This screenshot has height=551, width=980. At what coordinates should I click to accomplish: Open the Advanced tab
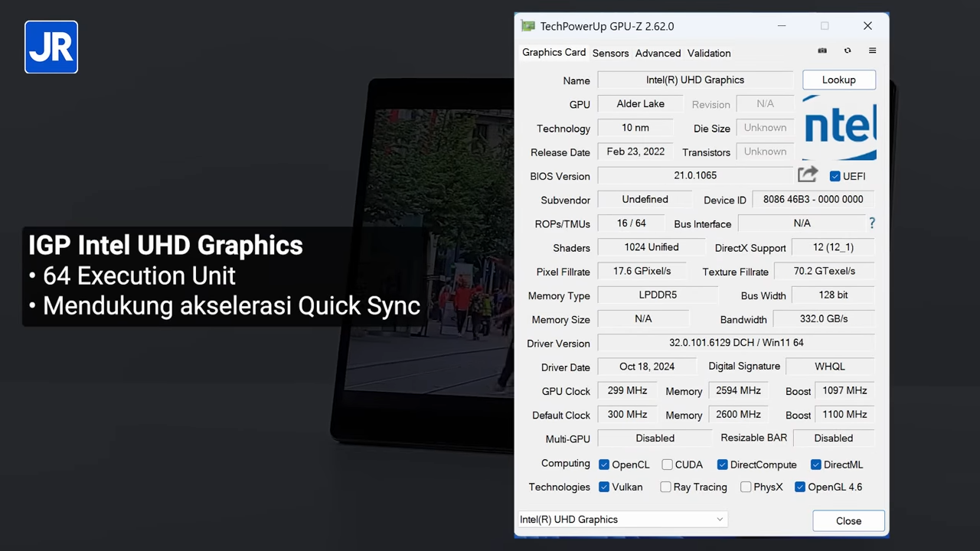pyautogui.click(x=658, y=53)
